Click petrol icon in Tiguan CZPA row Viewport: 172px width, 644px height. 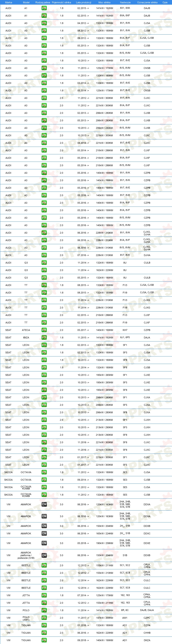44,625
